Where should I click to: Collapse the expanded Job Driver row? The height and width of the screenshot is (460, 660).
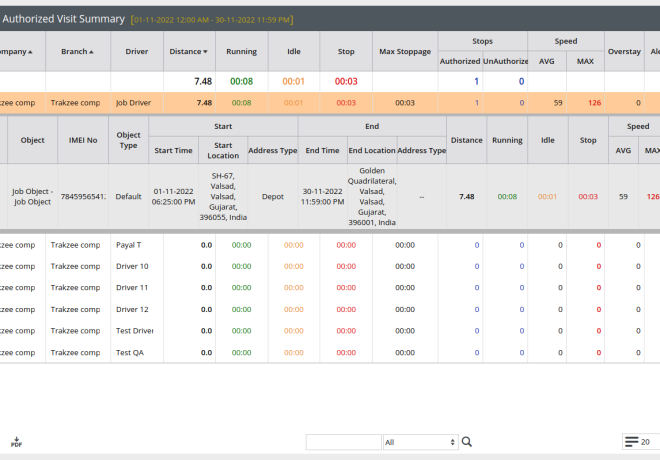[x=133, y=102]
